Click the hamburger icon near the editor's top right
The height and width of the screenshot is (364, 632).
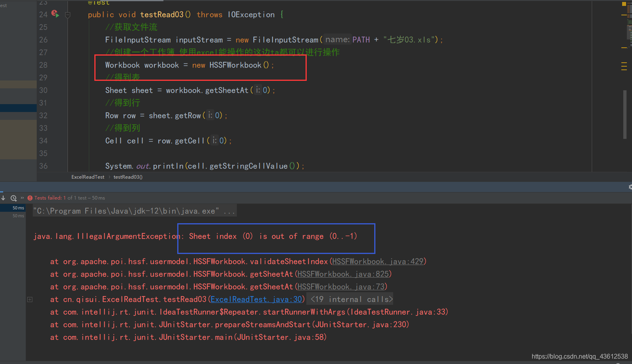(x=624, y=67)
